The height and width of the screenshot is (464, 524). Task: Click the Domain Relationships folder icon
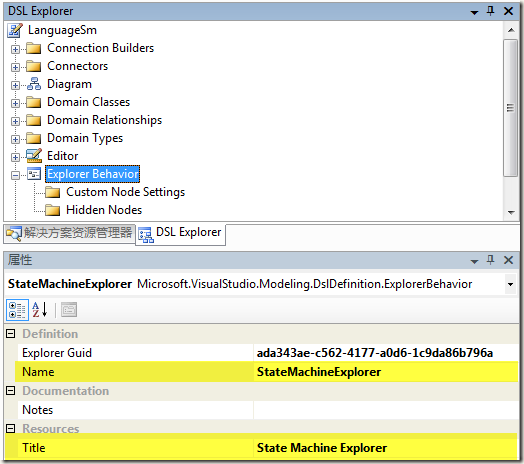tap(33, 120)
